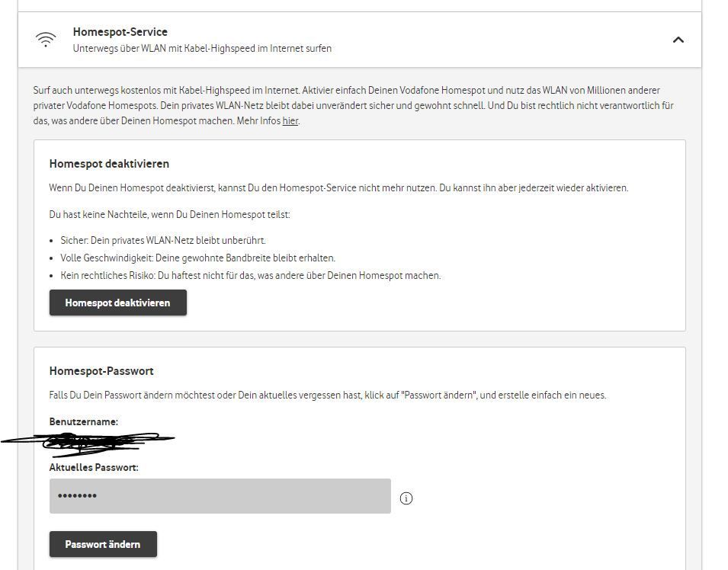Viewport: 728px width, 570px height.
Task: Click the 'Unterwegs über WLAN' subtitle text
Action: tap(202, 48)
